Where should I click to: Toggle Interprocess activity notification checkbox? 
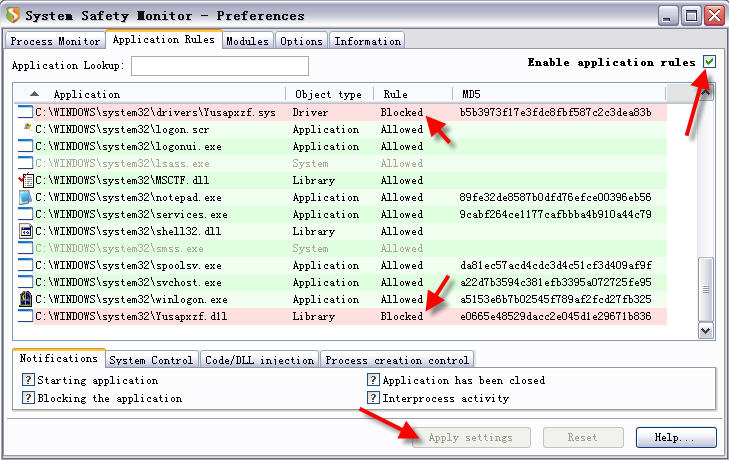tap(373, 398)
